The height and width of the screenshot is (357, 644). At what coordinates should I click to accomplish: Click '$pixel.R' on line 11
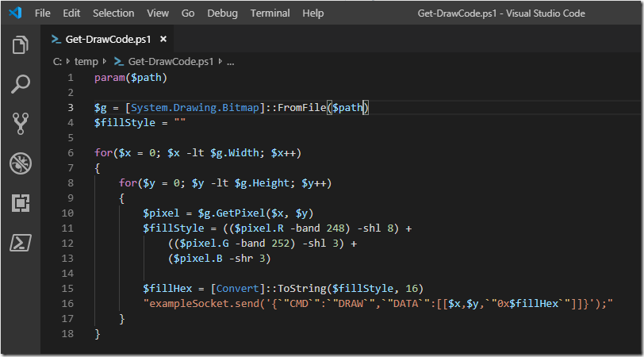(x=259, y=228)
